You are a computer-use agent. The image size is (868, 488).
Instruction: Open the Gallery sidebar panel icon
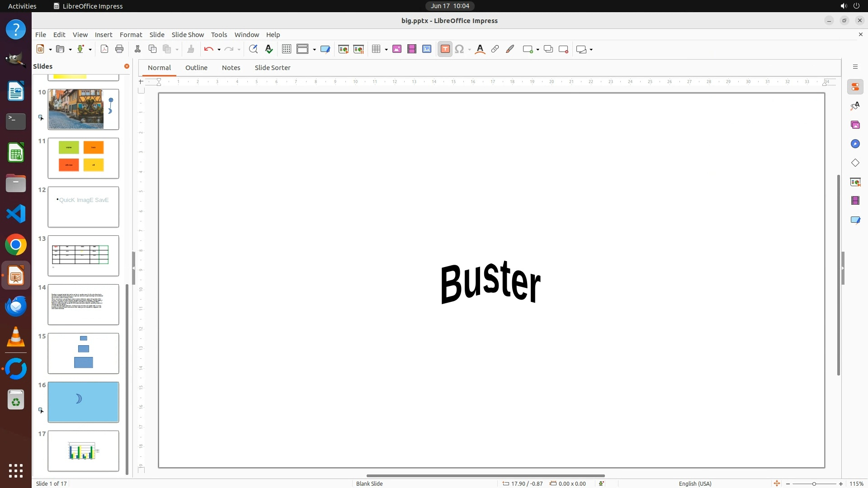855,125
